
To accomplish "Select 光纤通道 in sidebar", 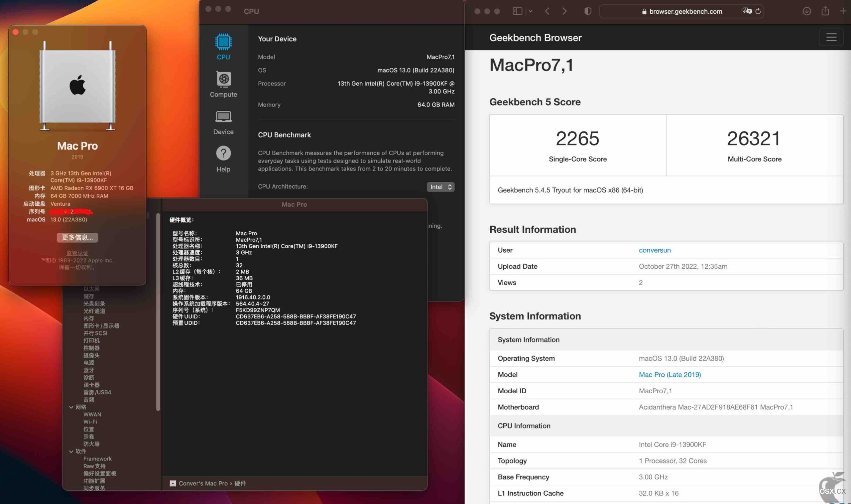I will point(94,311).
